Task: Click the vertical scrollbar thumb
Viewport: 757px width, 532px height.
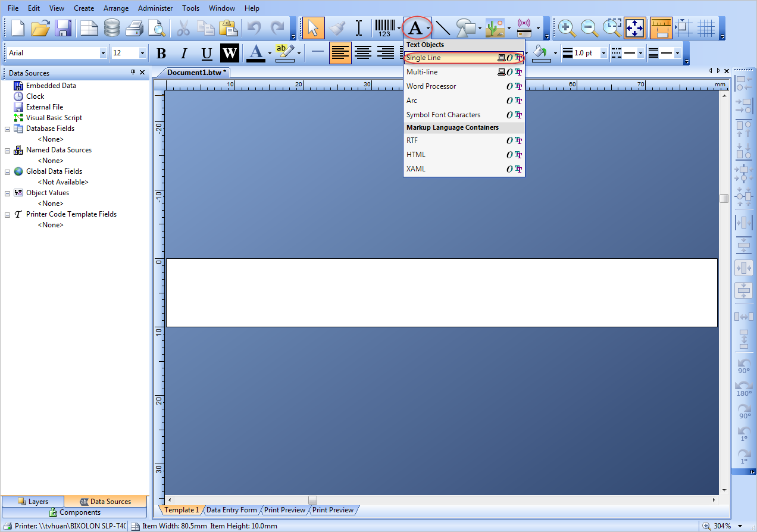Action: 724,199
